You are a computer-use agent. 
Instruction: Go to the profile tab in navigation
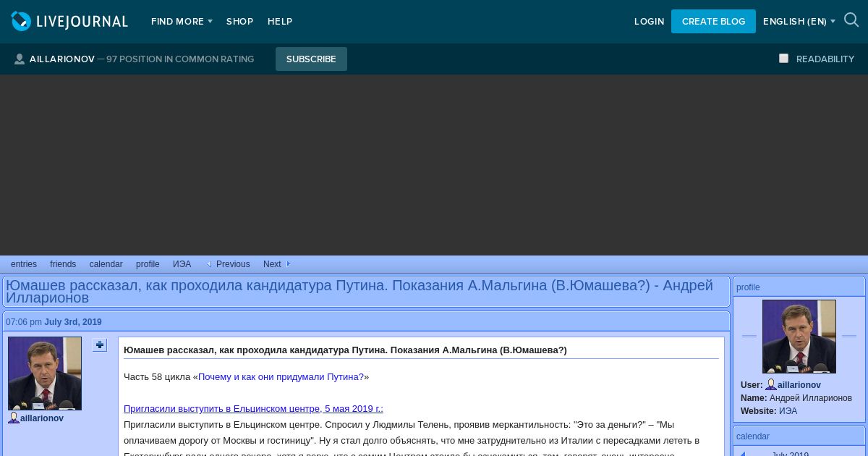148,264
